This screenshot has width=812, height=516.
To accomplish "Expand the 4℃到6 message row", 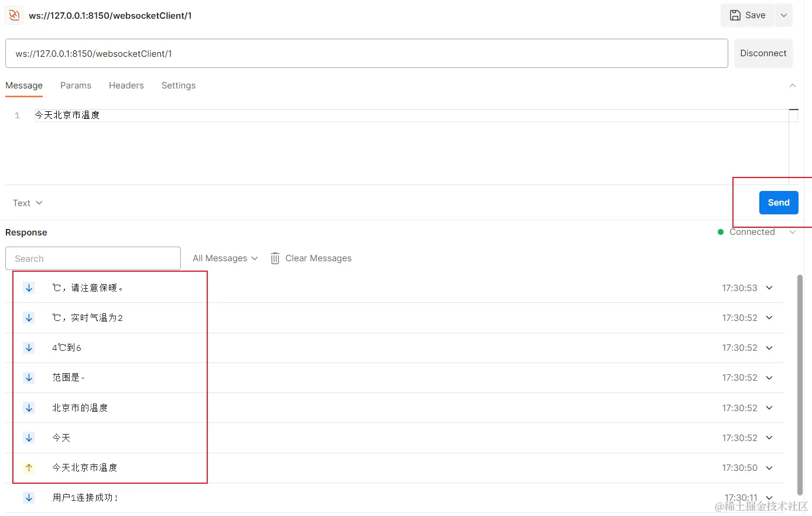I will click(769, 347).
